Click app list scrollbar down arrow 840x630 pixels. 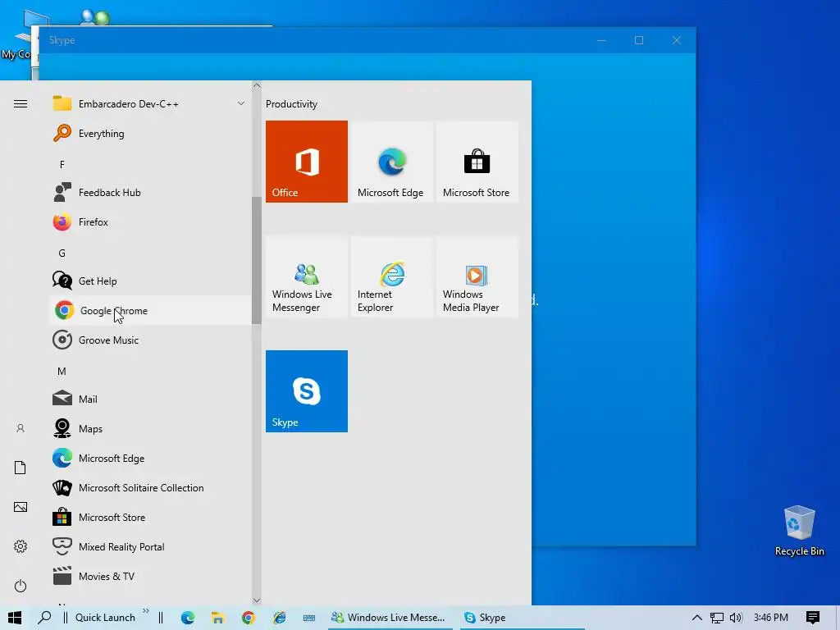click(x=257, y=600)
